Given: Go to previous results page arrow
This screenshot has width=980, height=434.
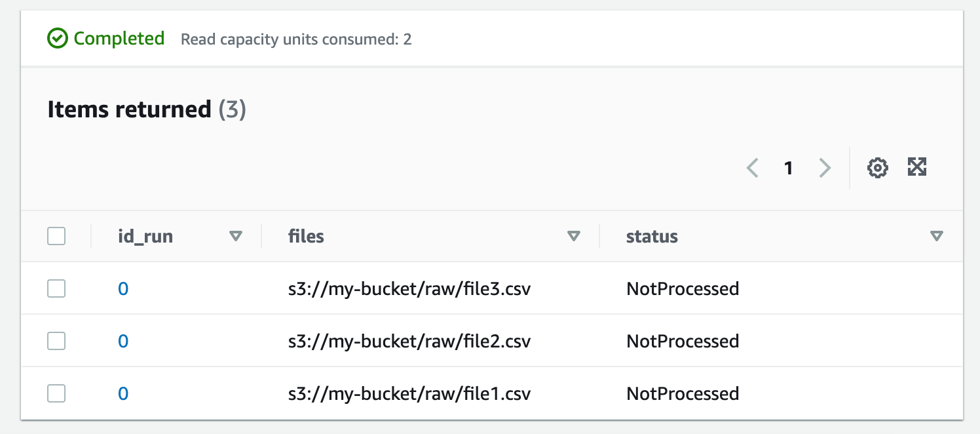Looking at the screenshot, I should [x=753, y=168].
